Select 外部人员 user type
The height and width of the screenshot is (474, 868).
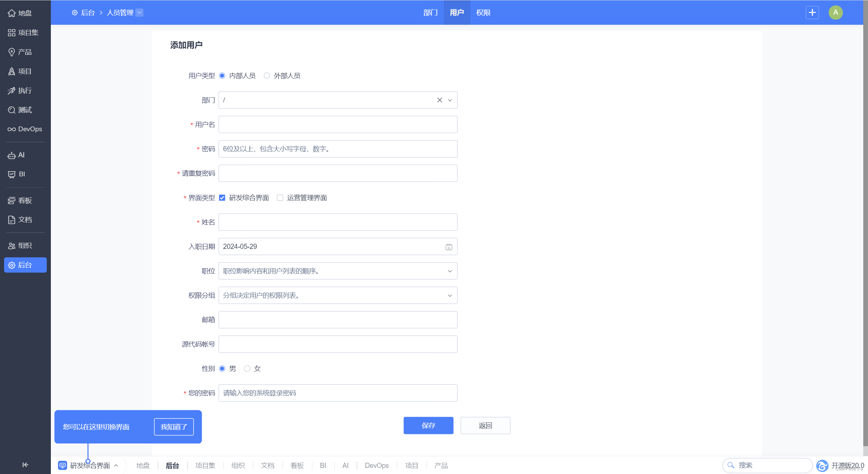[267, 76]
